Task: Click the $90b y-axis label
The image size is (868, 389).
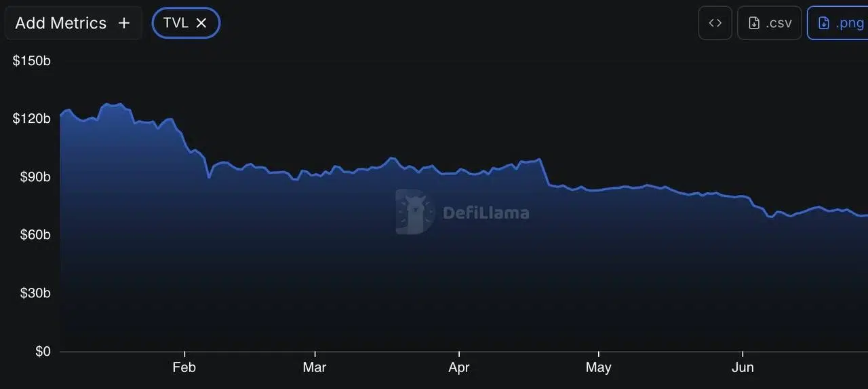Action: pyautogui.click(x=35, y=177)
